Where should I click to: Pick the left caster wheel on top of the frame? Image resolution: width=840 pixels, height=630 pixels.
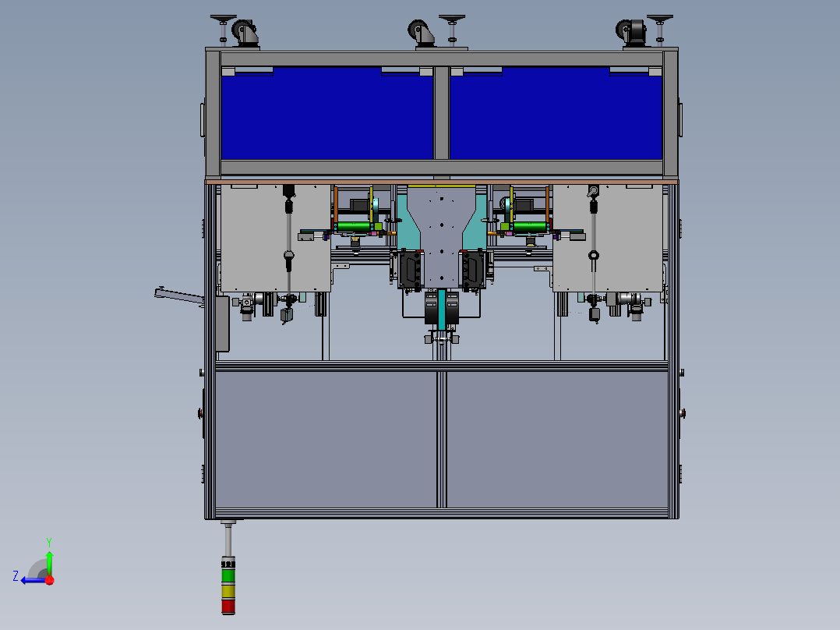point(245,34)
